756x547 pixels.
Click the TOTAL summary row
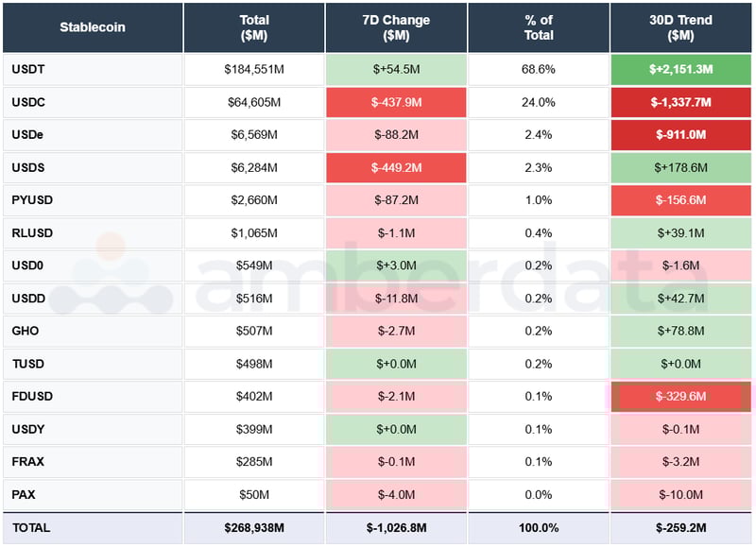[x=28, y=527]
